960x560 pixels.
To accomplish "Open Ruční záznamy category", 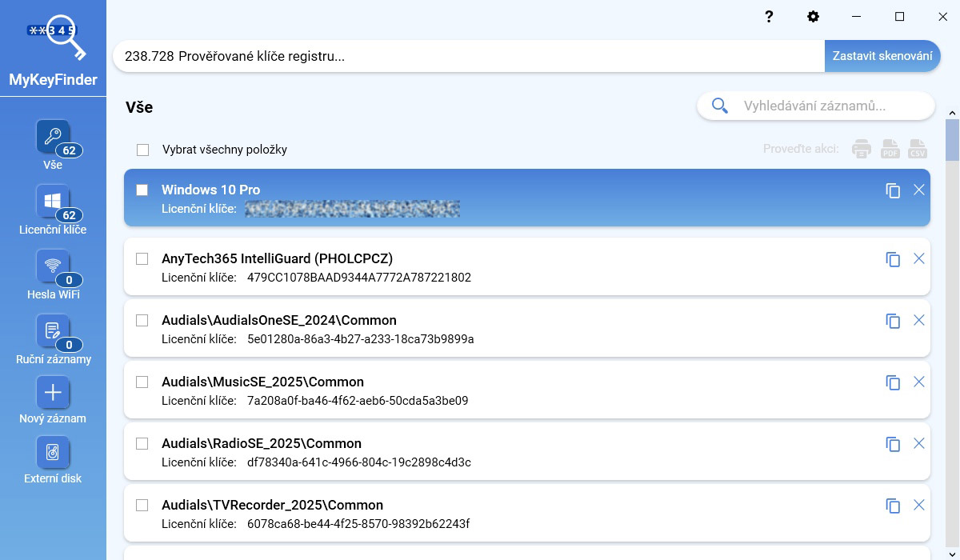I will (x=53, y=339).
